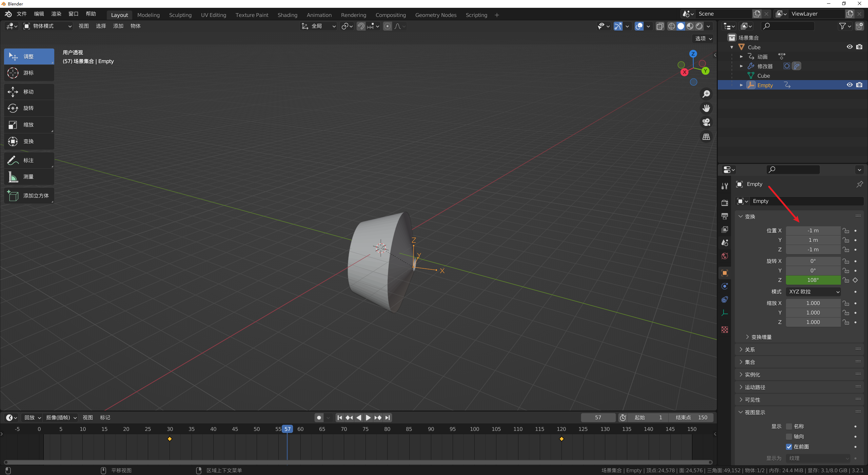Click the keyframe diamond at frame 120
This screenshot has height=475, width=868.
(x=561, y=439)
